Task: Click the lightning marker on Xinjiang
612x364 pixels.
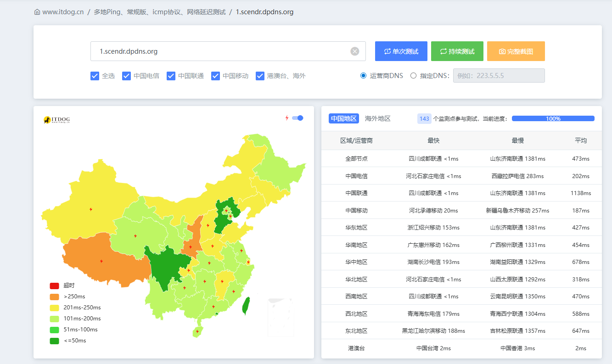Action: pyautogui.click(x=91, y=209)
